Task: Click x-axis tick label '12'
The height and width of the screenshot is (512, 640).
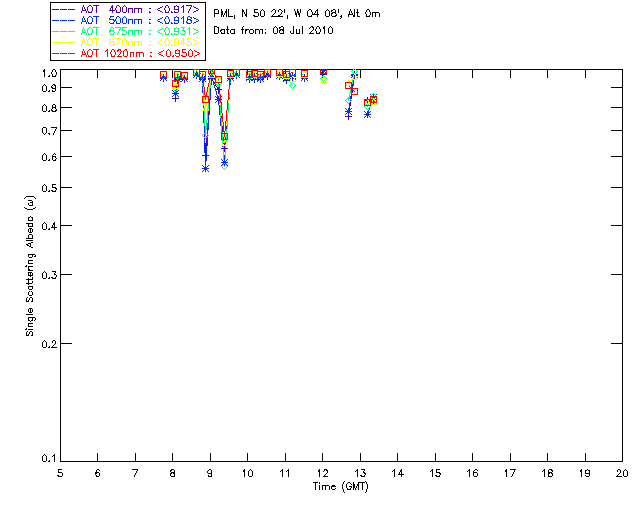Action: coord(322,473)
